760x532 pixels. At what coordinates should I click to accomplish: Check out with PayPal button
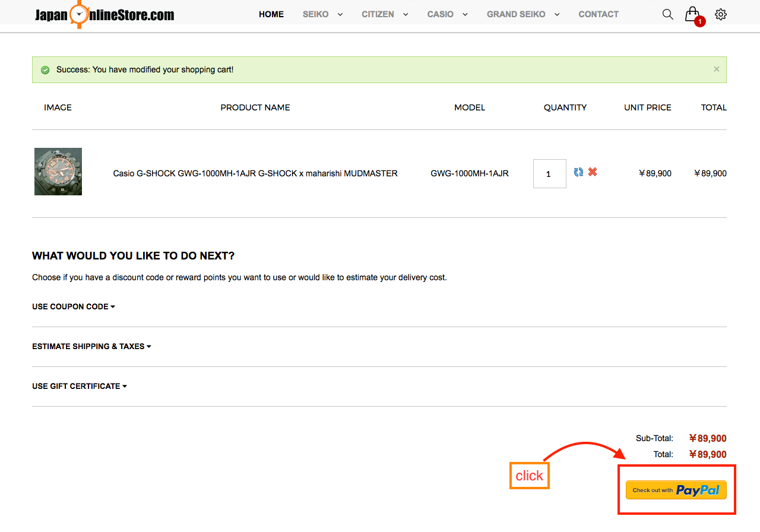coord(676,490)
